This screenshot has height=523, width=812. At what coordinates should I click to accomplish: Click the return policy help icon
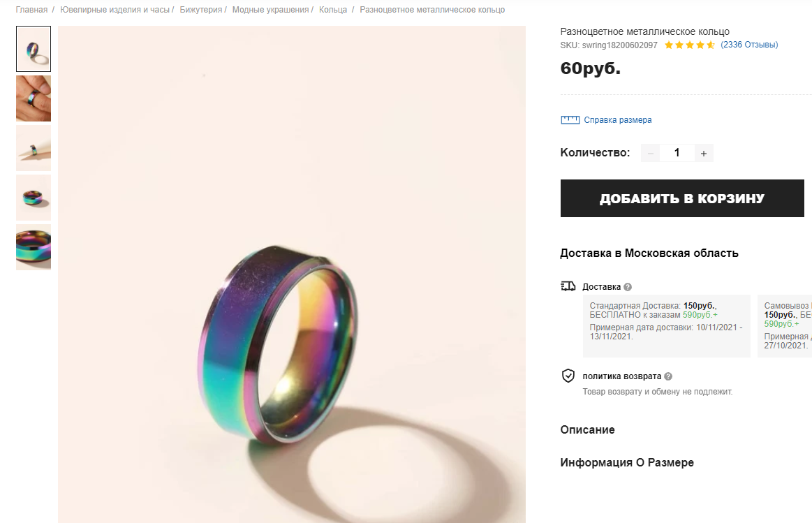(x=668, y=376)
